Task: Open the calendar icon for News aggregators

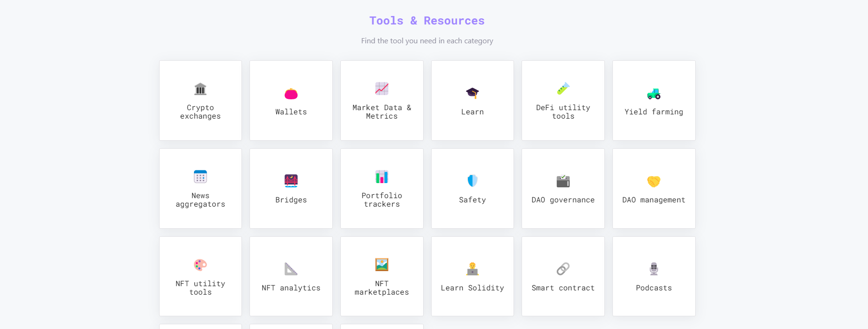Action: click(200, 177)
